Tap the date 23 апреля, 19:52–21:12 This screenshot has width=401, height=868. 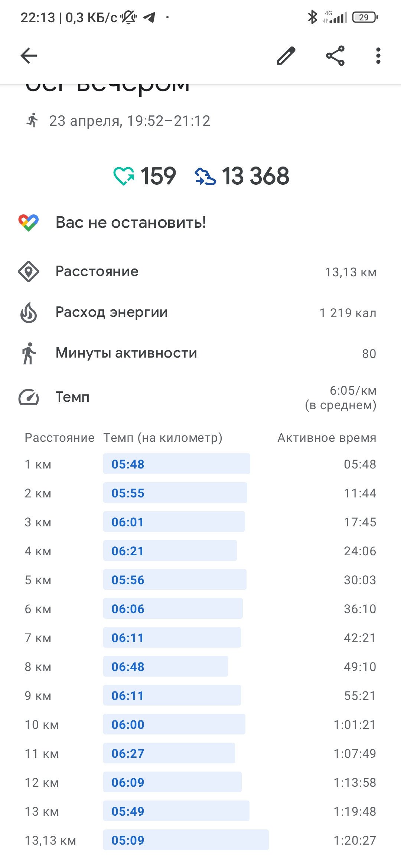(130, 121)
